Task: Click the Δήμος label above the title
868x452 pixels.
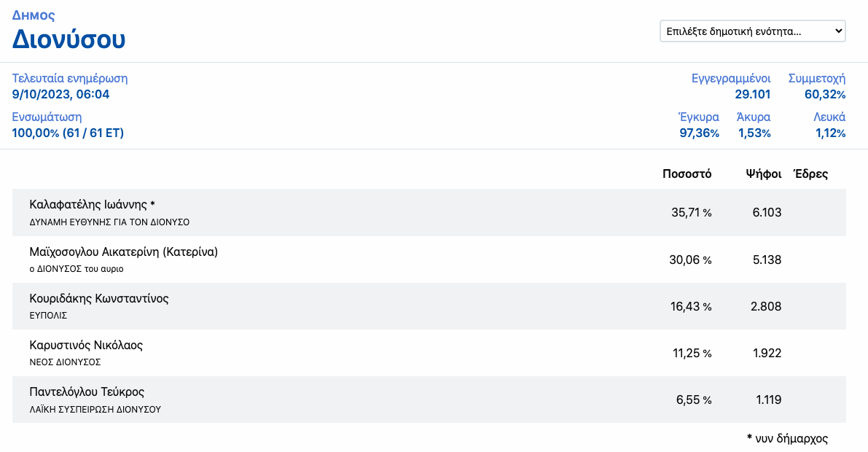Action: (34, 15)
